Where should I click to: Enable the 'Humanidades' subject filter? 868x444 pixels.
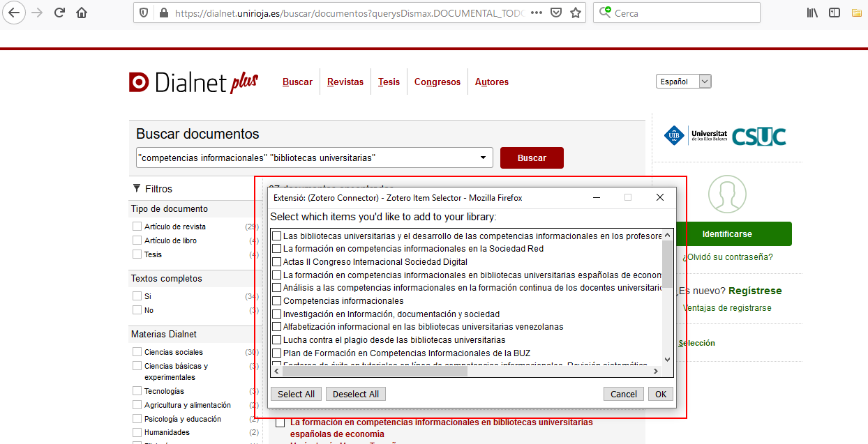(x=137, y=433)
